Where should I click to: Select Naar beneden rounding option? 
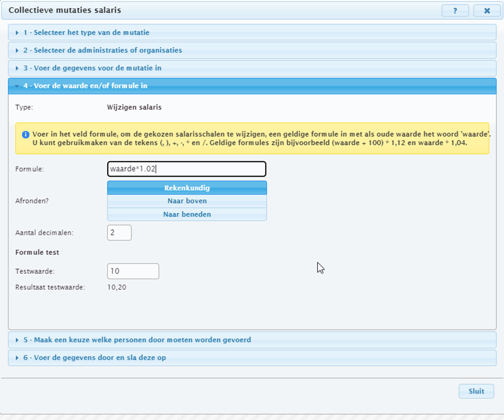tap(187, 215)
